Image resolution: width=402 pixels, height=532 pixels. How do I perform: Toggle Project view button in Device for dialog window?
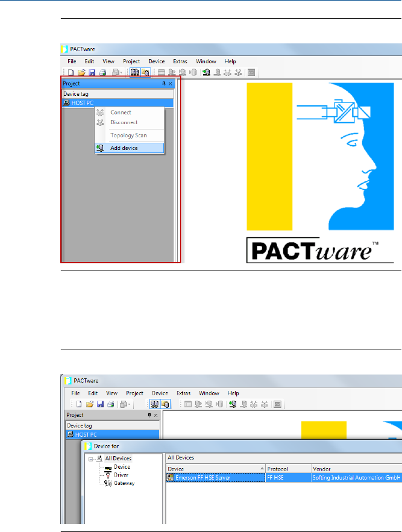click(154, 404)
